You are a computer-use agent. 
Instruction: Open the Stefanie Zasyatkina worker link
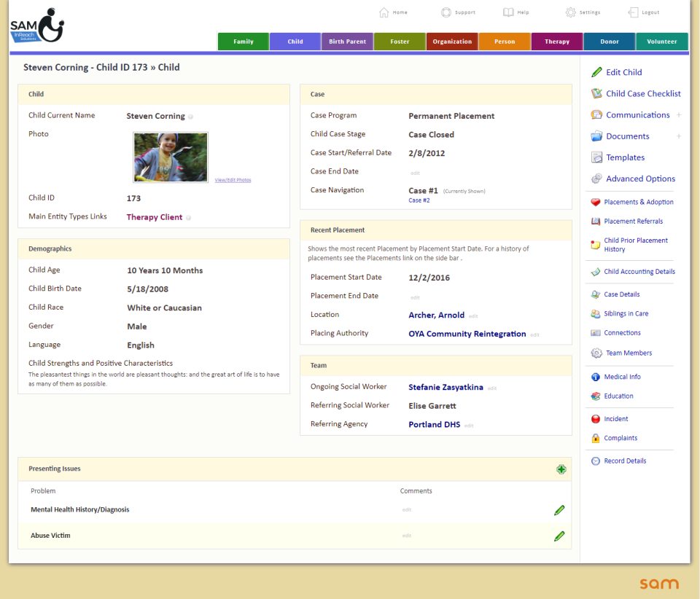point(446,388)
